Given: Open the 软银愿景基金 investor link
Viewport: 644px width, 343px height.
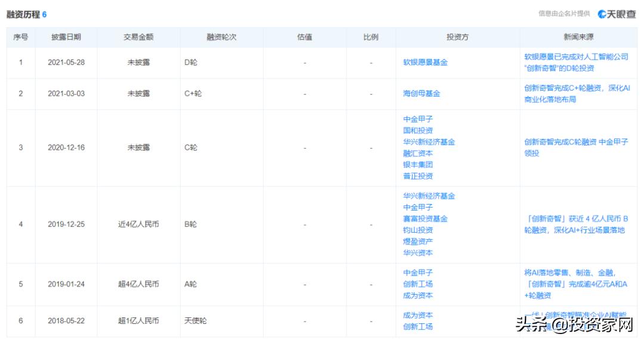Looking at the screenshot, I should (x=425, y=62).
